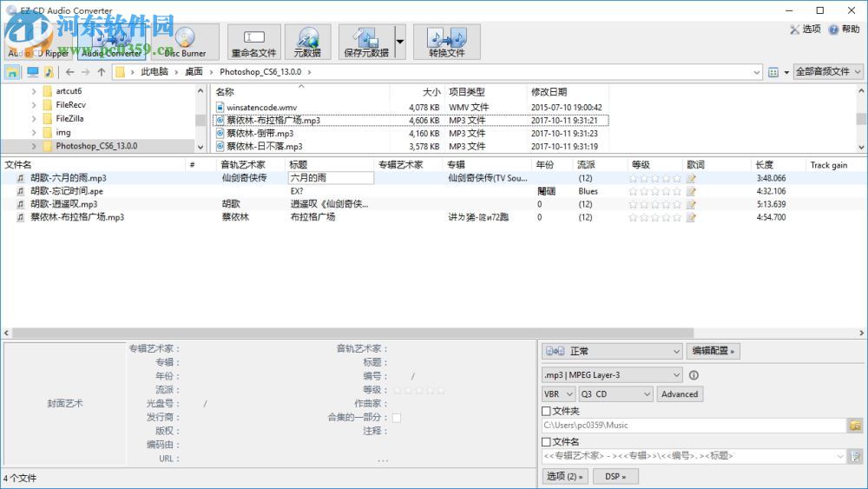The width and height of the screenshot is (868, 489).
Task: Go forward with the right arrow
Action: 85,72
